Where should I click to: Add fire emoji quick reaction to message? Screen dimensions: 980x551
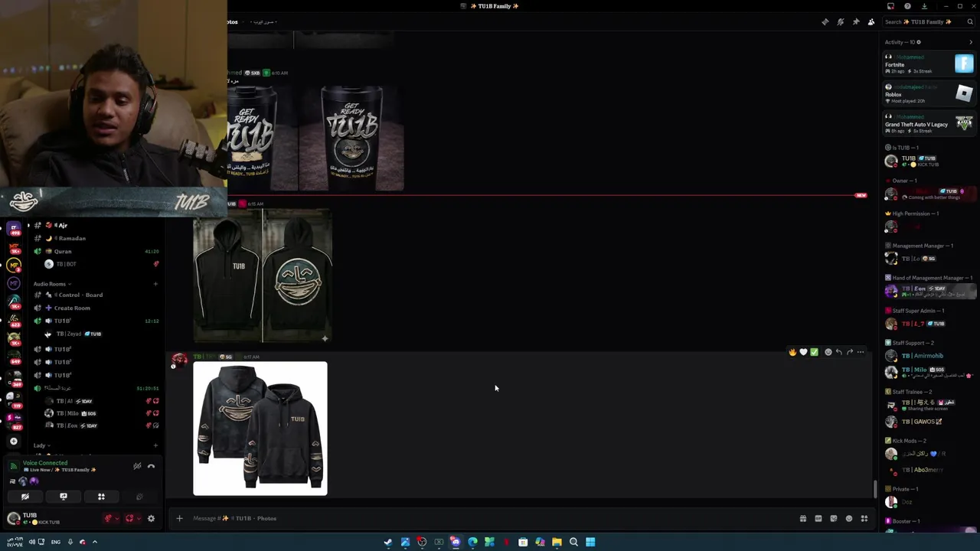tap(792, 352)
